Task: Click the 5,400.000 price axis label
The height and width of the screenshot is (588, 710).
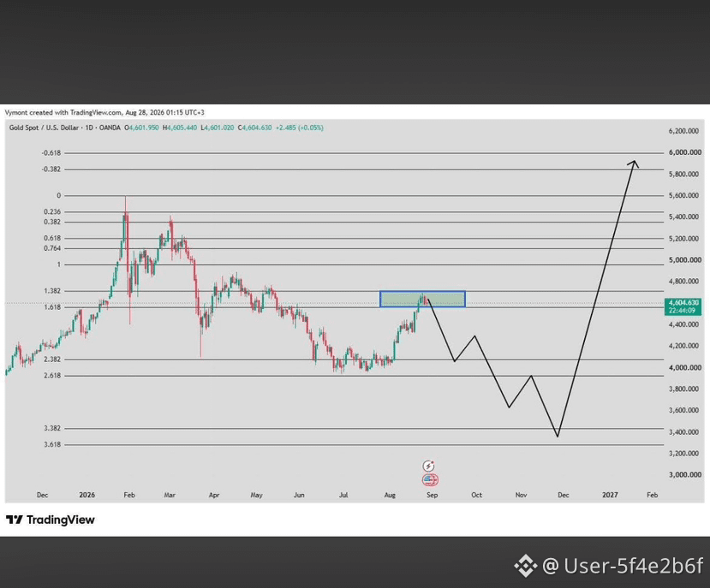Action: tap(683, 217)
